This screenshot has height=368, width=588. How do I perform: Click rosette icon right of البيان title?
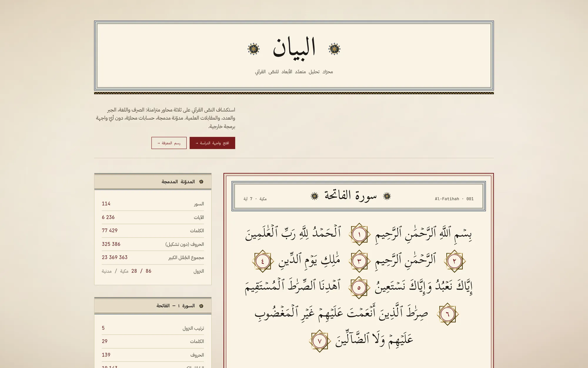click(334, 49)
